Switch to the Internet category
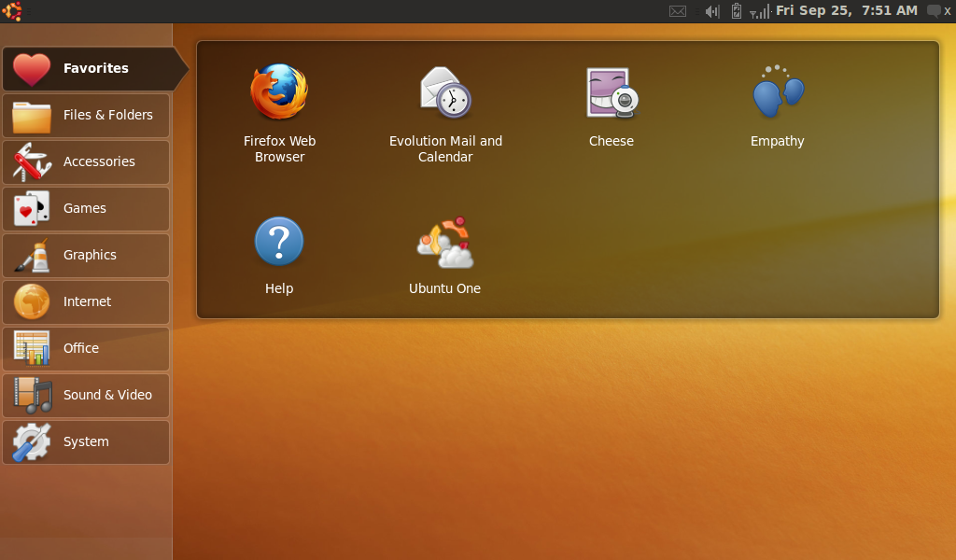Image resolution: width=956 pixels, height=560 pixels. pos(86,301)
